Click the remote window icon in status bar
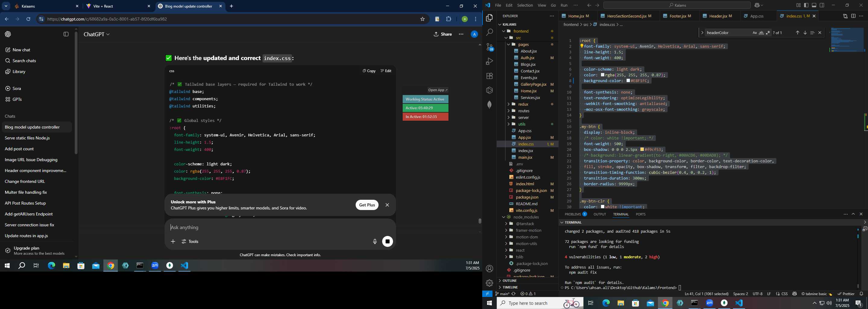Image resolution: width=868 pixels, height=309 pixels. (487, 294)
